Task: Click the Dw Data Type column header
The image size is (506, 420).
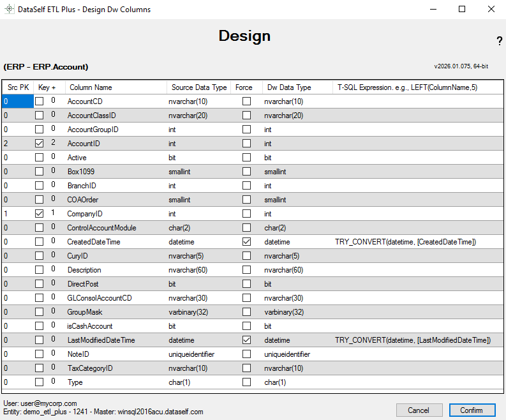Action: (x=297, y=87)
